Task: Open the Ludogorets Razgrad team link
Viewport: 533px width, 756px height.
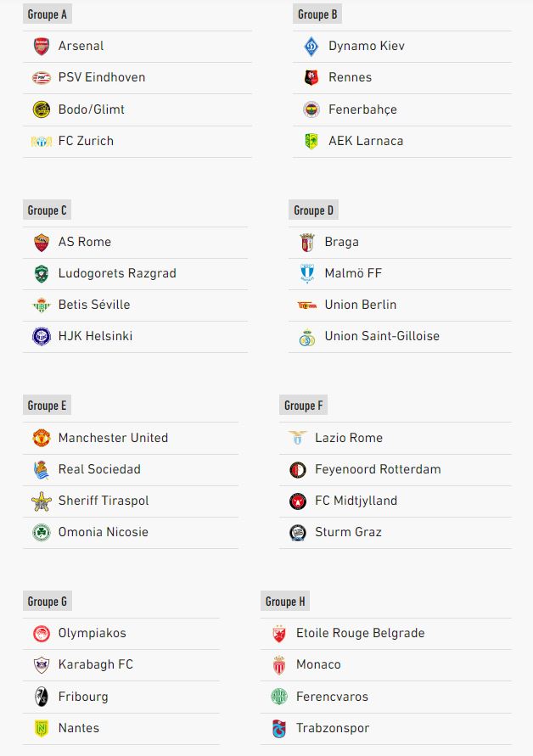Action: (117, 273)
